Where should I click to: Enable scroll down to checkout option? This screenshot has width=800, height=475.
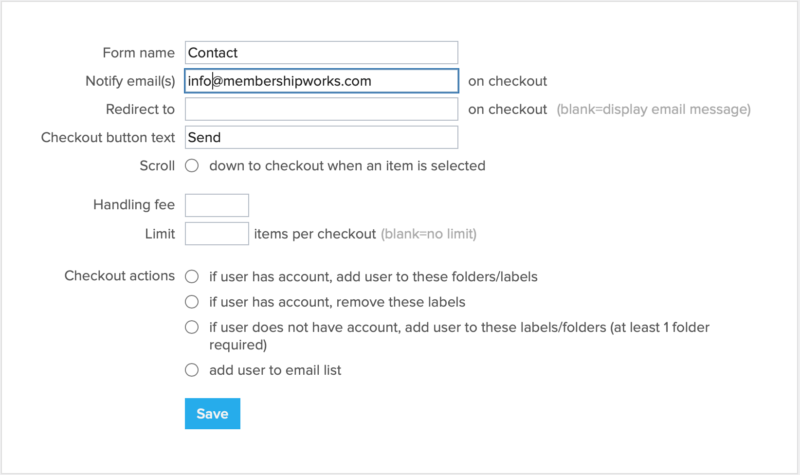pyautogui.click(x=192, y=165)
